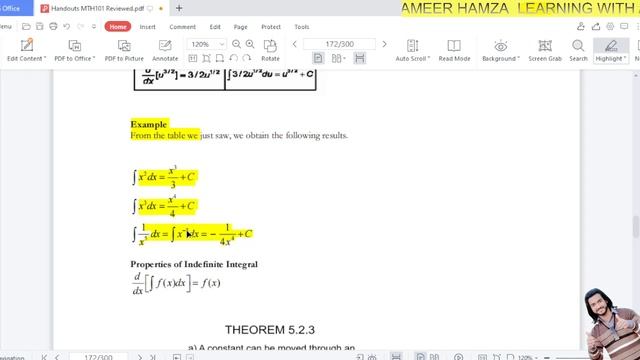Open the Protect tab
This screenshot has height=360, width=640.
pos(271,27)
